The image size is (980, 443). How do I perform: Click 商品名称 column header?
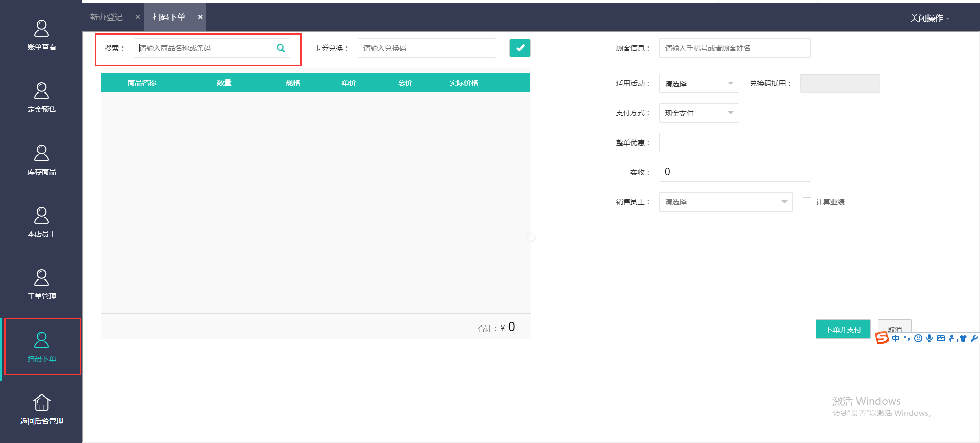(x=142, y=83)
